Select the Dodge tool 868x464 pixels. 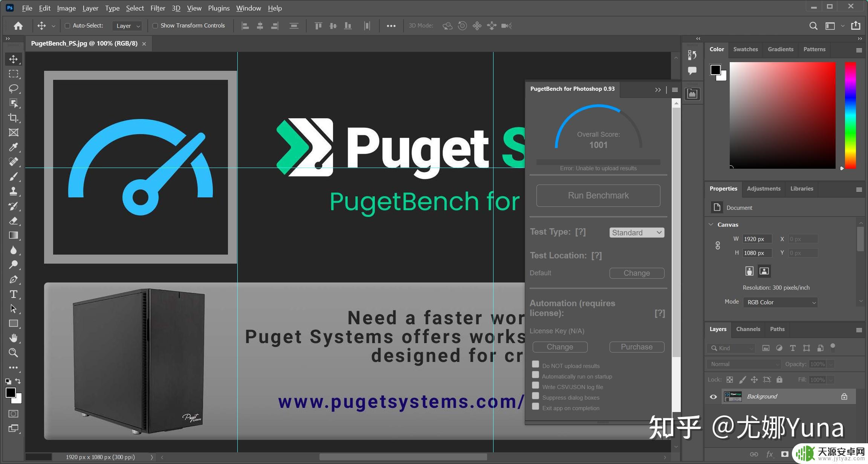[x=14, y=265]
